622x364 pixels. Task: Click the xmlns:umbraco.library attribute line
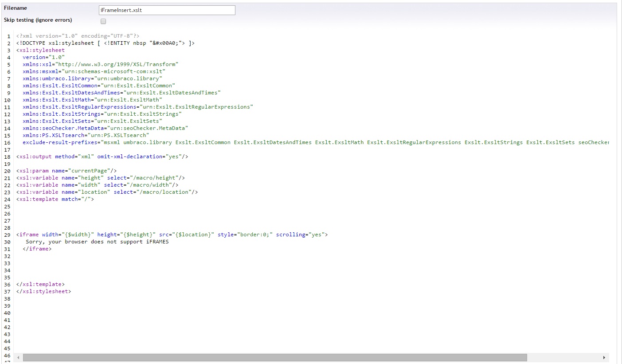(92, 78)
